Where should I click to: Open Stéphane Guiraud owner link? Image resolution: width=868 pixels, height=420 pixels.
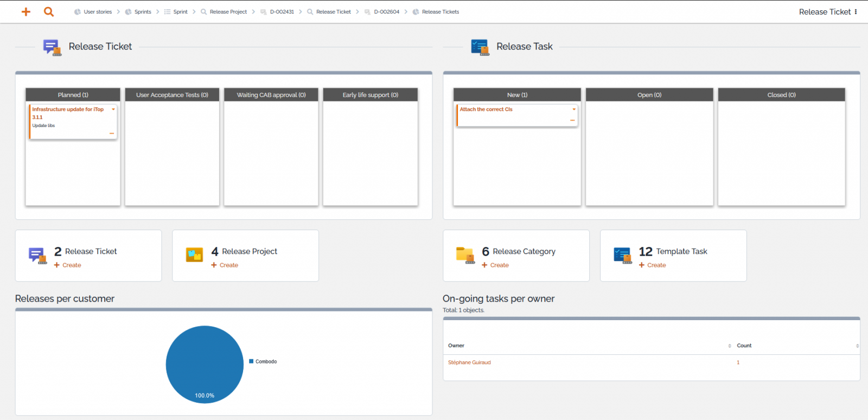click(x=469, y=362)
